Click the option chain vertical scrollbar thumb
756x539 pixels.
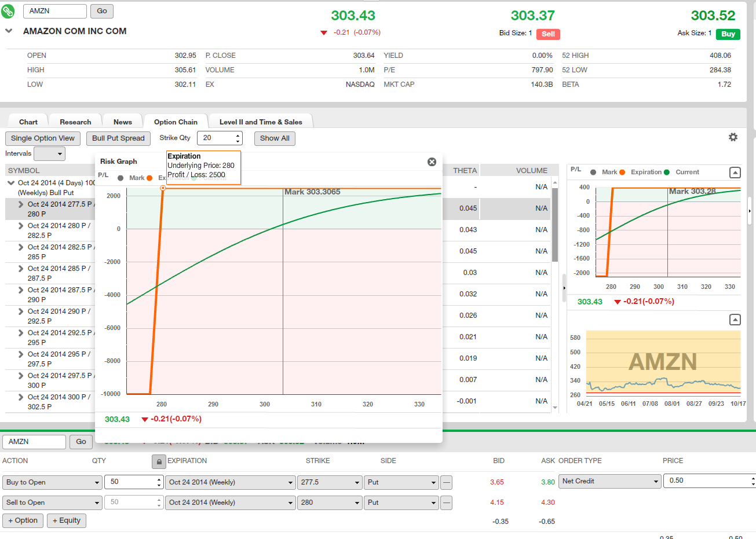[555, 226]
